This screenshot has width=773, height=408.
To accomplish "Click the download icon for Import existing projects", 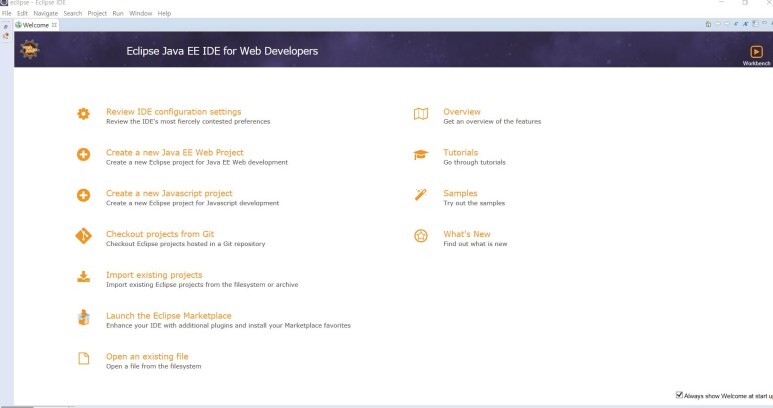I will [83, 277].
